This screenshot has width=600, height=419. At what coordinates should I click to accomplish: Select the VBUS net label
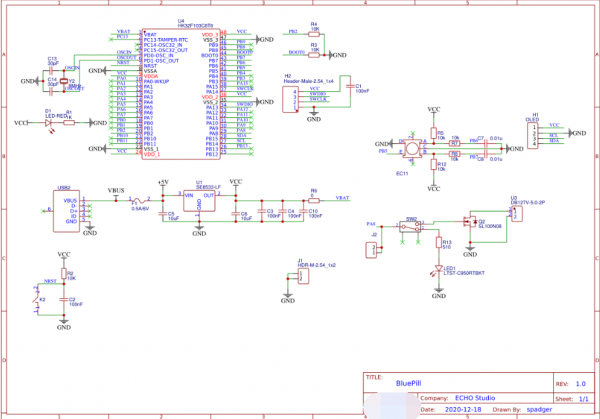[x=116, y=189]
